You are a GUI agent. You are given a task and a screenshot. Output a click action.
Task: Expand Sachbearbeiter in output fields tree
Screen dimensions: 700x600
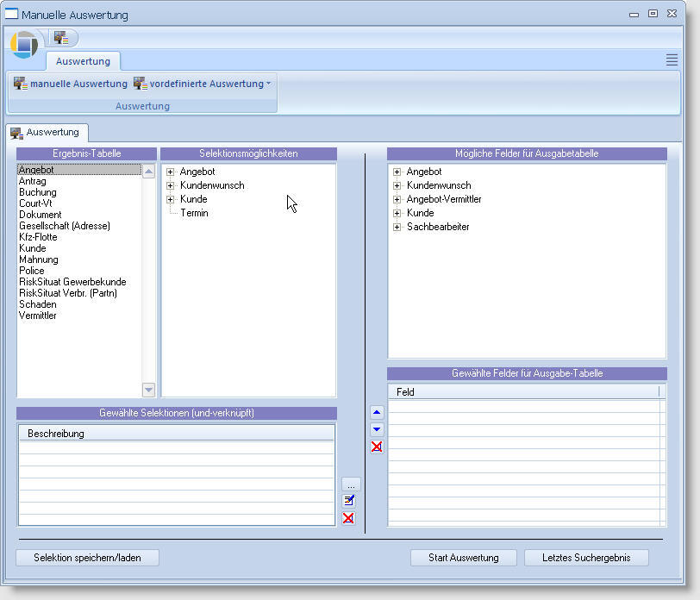pos(397,227)
